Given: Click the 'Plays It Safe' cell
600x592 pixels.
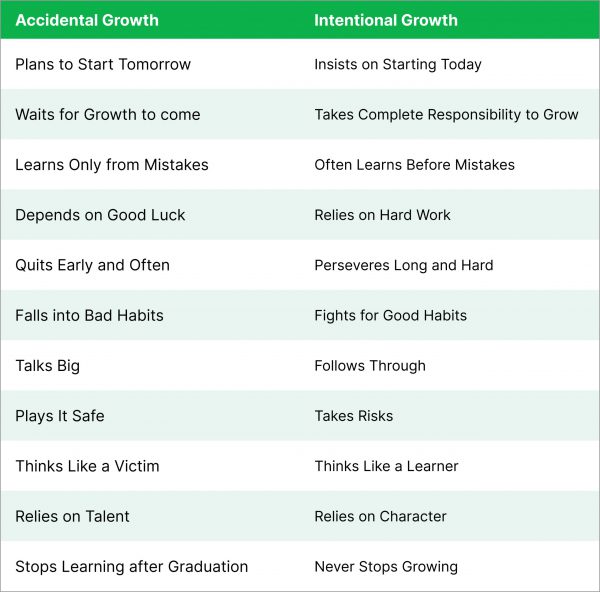Looking at the screenshot, I should pos(60,416).
